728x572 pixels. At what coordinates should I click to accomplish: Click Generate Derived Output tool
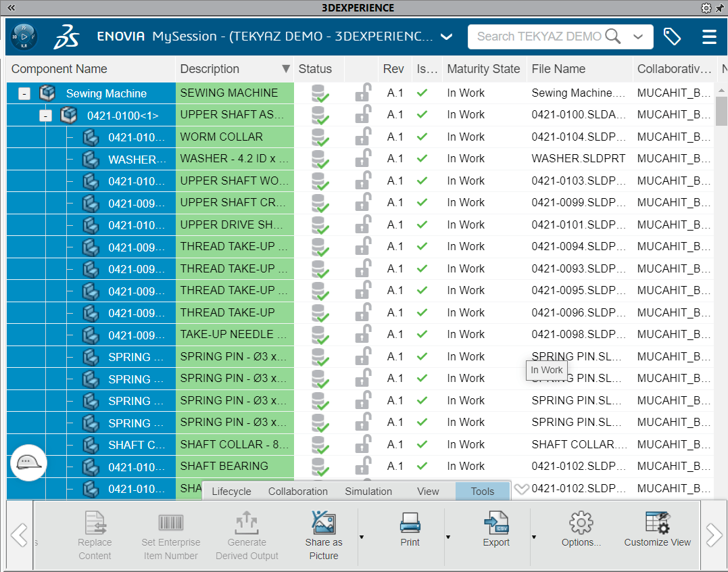click(247, 535)
